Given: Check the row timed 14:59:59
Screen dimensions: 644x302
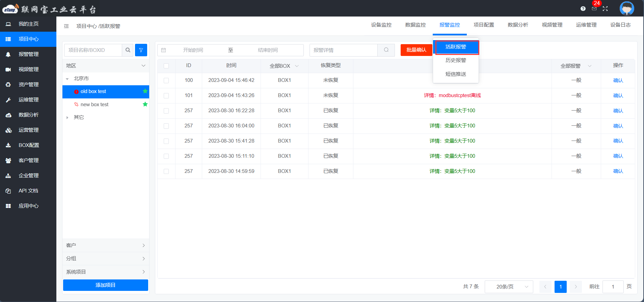Looking at the screenshot, I should click(166, 172).
